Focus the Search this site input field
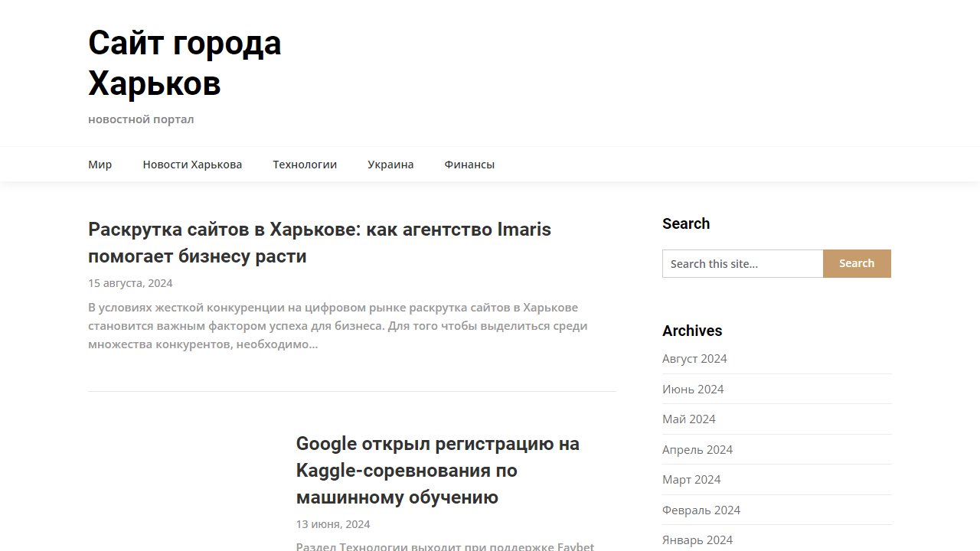This screenshot has width=980, height=551. coord(742,264)
